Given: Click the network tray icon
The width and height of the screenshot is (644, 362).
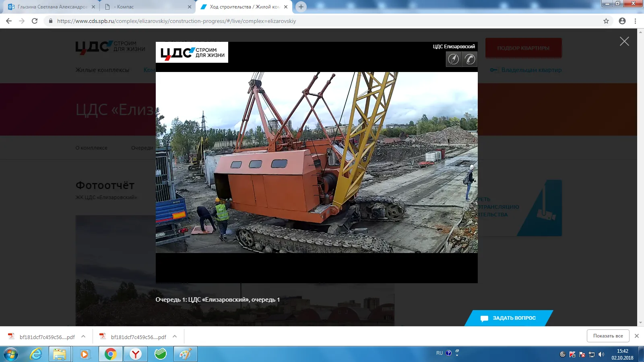Looking at the screenshot, I should [x=592, y=354].
